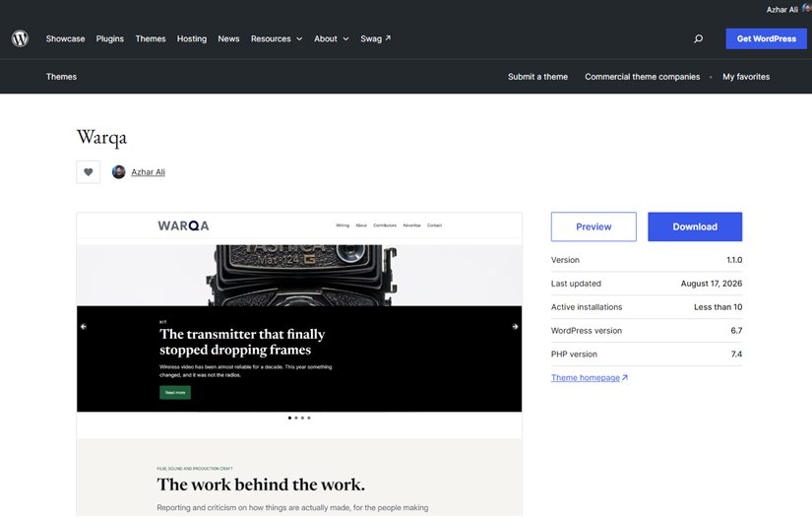This screenshot has width=812, height=517.
Task: Open the Theme homepage link
Action: (590, 377)
